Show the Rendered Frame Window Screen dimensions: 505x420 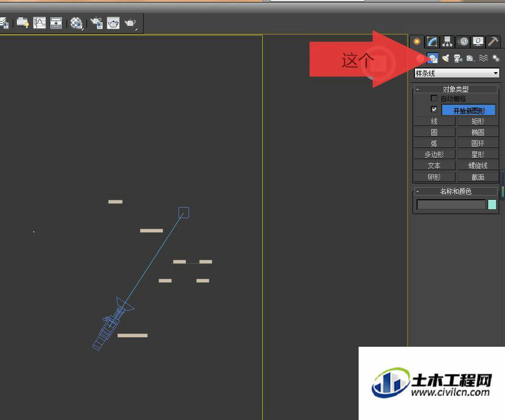113,23
